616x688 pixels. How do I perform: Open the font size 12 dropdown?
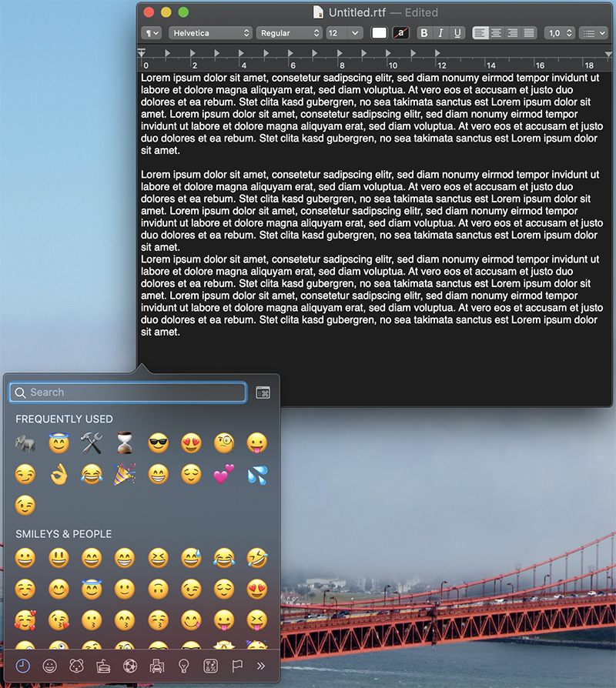[343, 33]
